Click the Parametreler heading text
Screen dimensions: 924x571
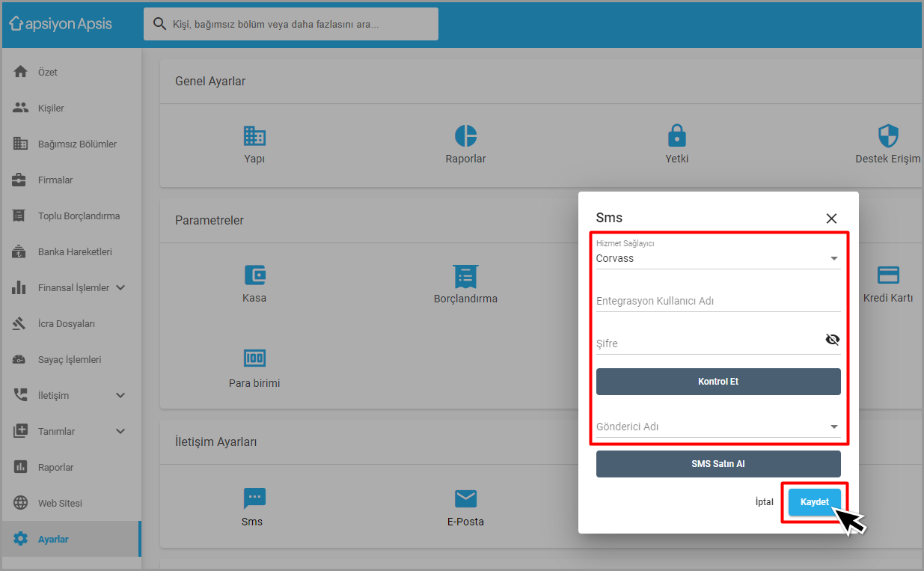coord(209,220)
